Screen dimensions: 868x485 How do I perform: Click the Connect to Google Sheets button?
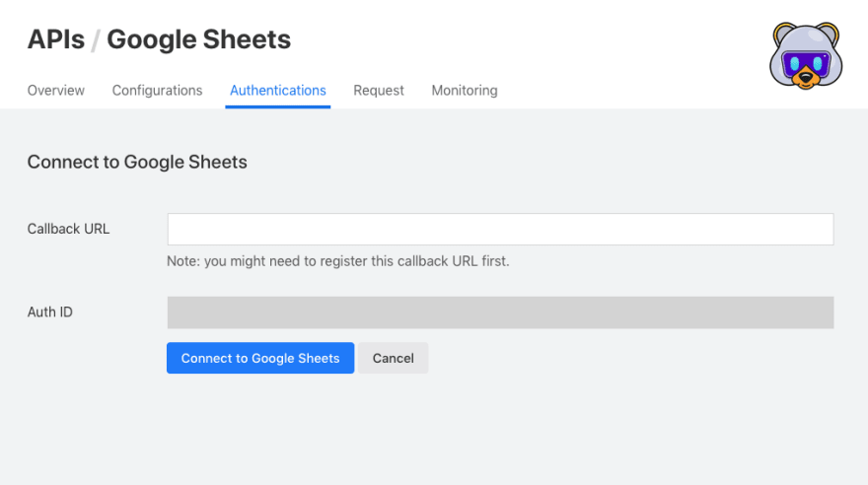(x=260, y=358)
